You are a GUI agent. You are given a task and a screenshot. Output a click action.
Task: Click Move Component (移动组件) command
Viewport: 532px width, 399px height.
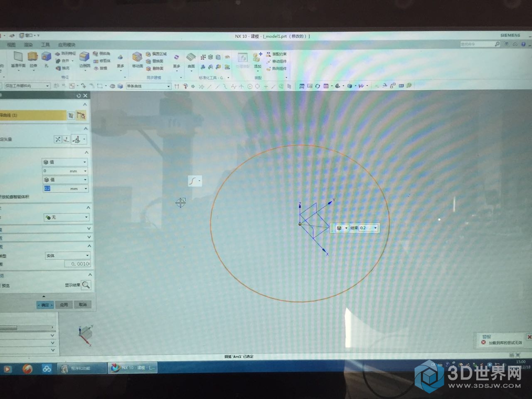[x=276, y=62]
